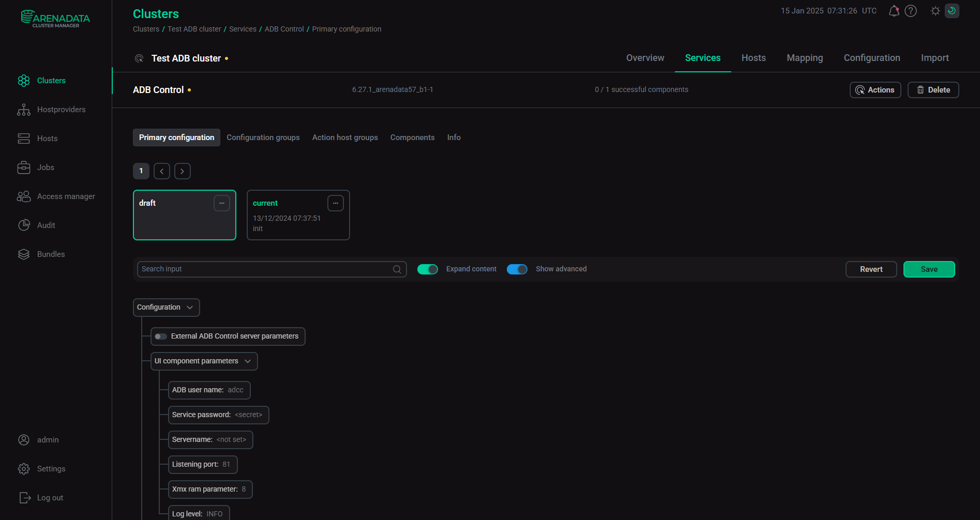Follow Test ADB cluster breadcrumb link
Viewport: 980px width, 520px height.
[x=194, y=29]
